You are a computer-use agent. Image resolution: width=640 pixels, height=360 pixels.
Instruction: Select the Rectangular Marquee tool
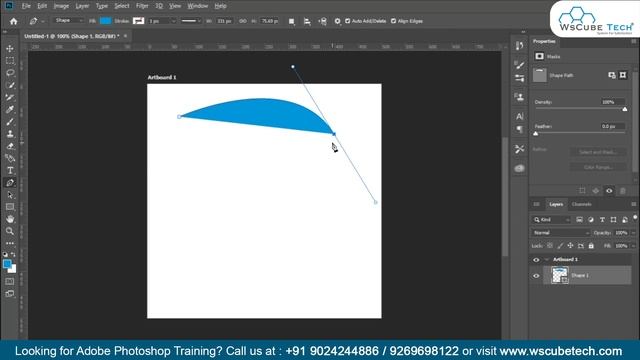[x=10, y=61]
